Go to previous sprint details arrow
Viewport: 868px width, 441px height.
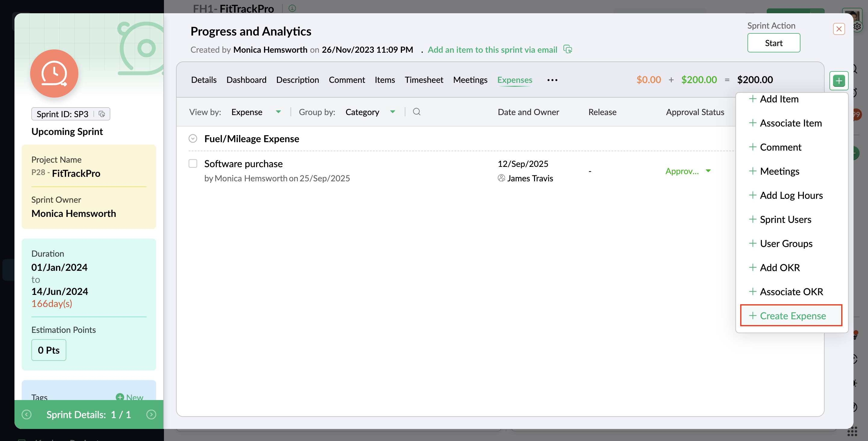click(x=27, y=414)
